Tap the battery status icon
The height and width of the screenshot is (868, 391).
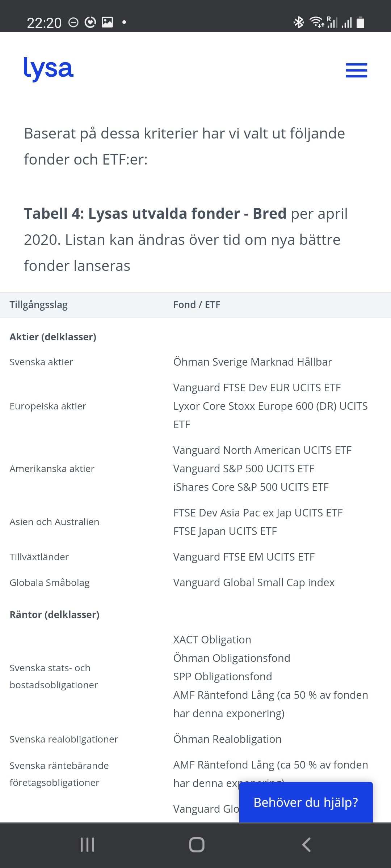click(360, 22)
